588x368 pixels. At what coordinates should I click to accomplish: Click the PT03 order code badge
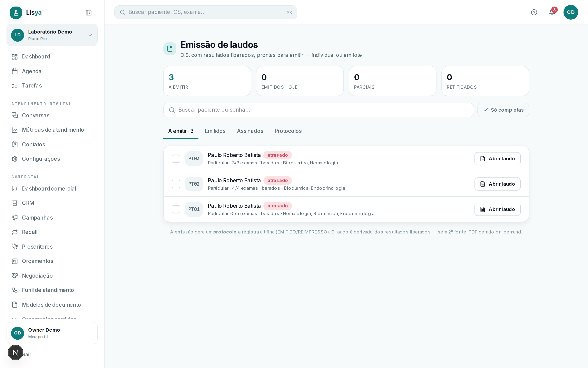194,159
